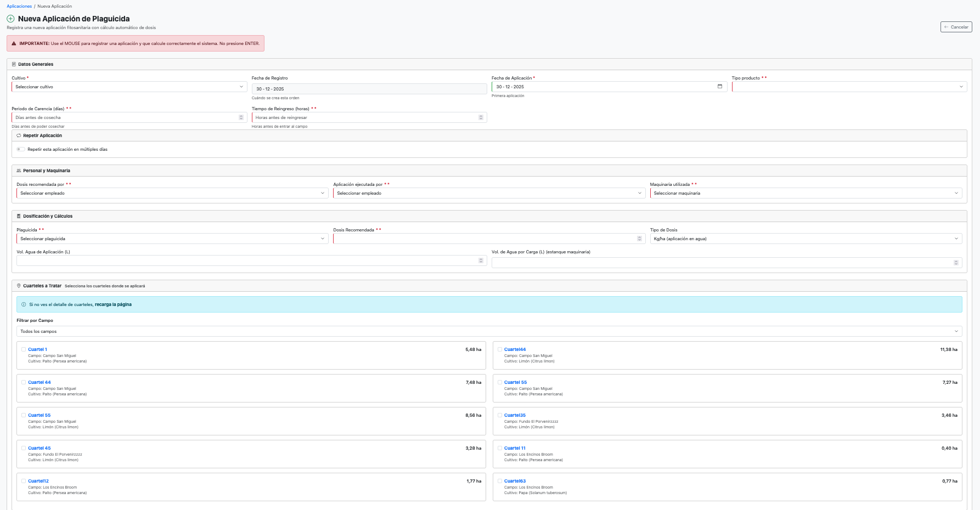
Task: Click the Cuarteles a Tratar pin icon
Action: 19,286
